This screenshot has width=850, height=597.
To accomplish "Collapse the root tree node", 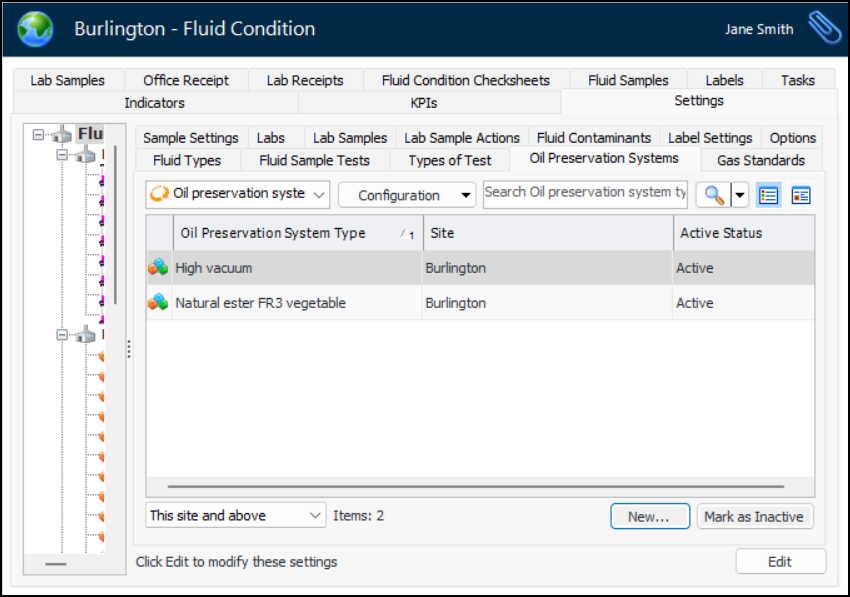I will (x=38, y=134).
